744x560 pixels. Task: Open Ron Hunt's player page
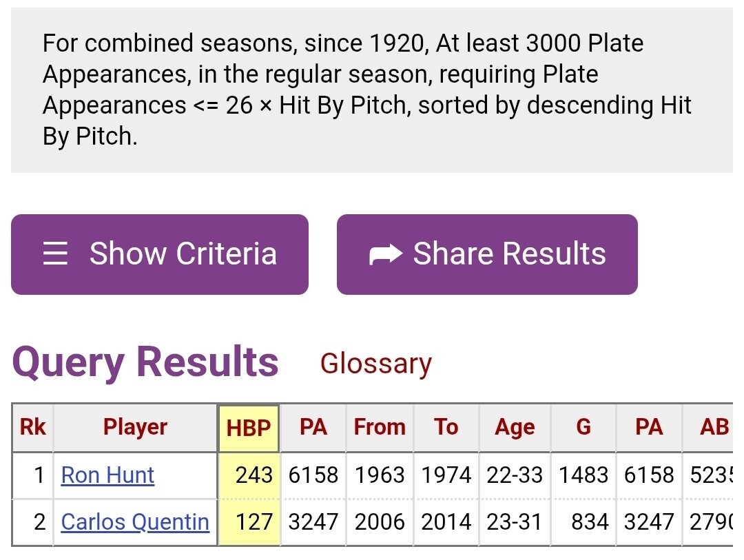point(107,475)
